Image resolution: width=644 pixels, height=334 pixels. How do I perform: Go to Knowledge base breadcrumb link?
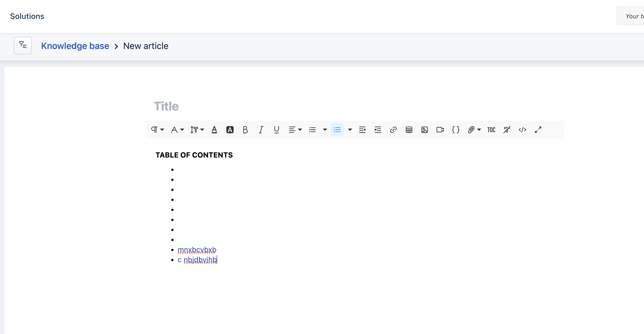coord(75,46)
